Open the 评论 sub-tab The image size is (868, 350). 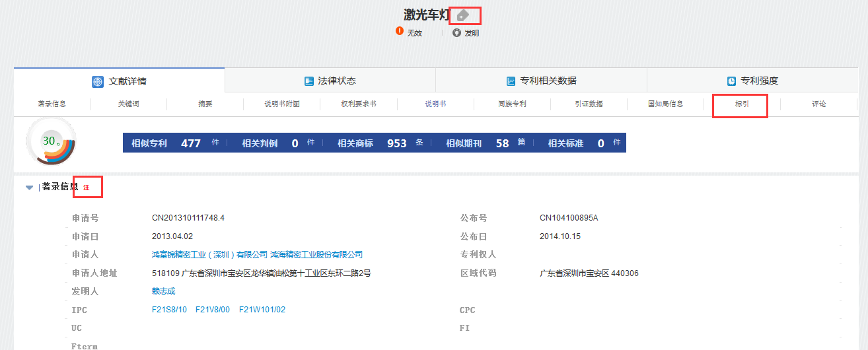818,104
